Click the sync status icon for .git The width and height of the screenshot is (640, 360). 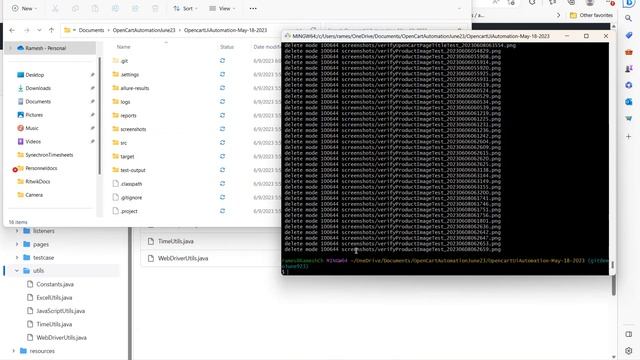point(222,61)
